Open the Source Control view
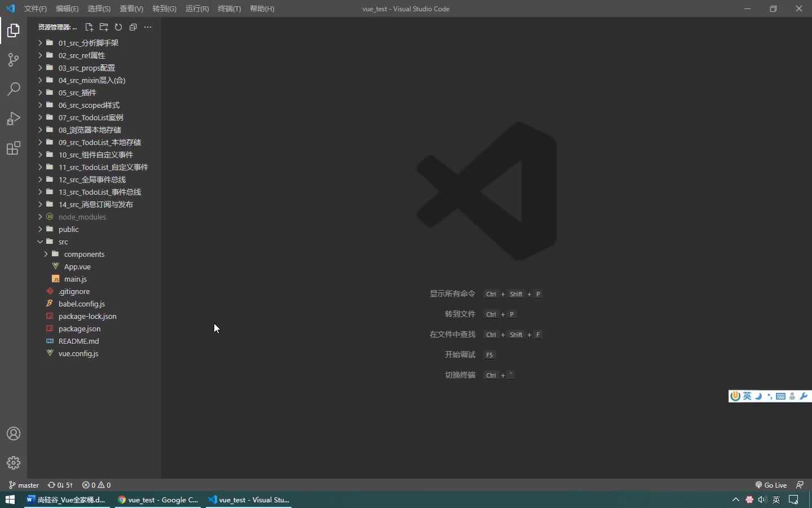Image resolution: width=812 pixels, height=508 pixels. [x=14, y=60]
